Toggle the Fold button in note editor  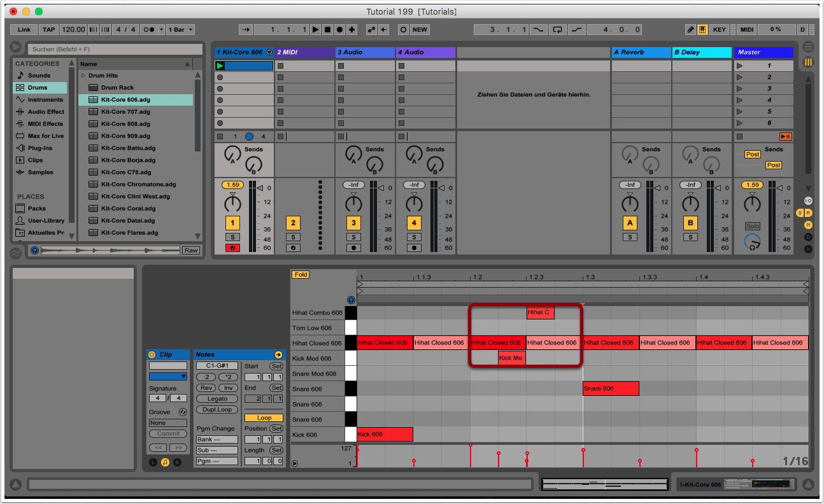pyautogui.click(x=301, y=275)
